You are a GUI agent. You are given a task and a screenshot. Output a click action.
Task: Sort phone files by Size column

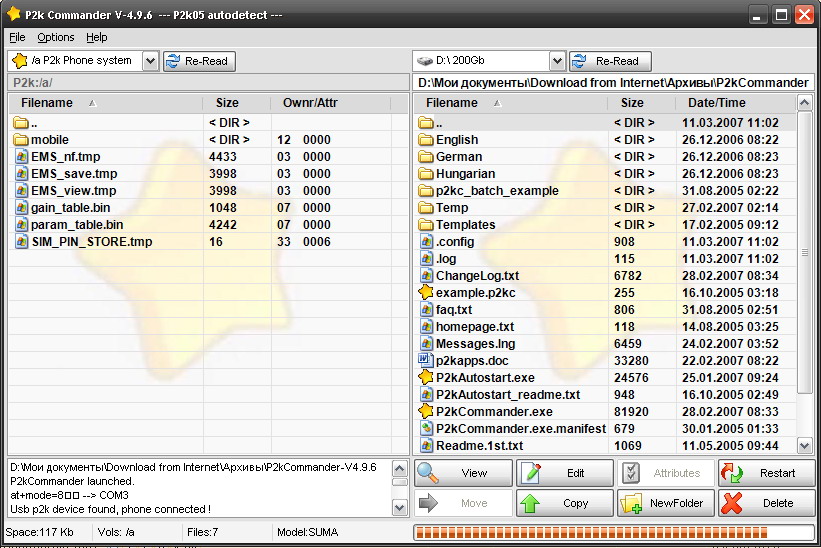pyautogui.click(x=237, y=103)
